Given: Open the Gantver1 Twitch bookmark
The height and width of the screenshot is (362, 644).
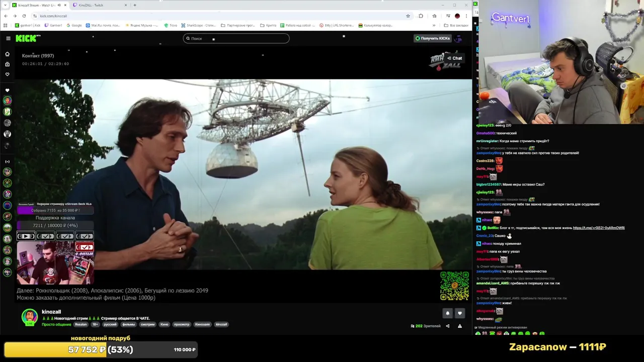Looking at the screenshot, I should click(x=53, y=25).
